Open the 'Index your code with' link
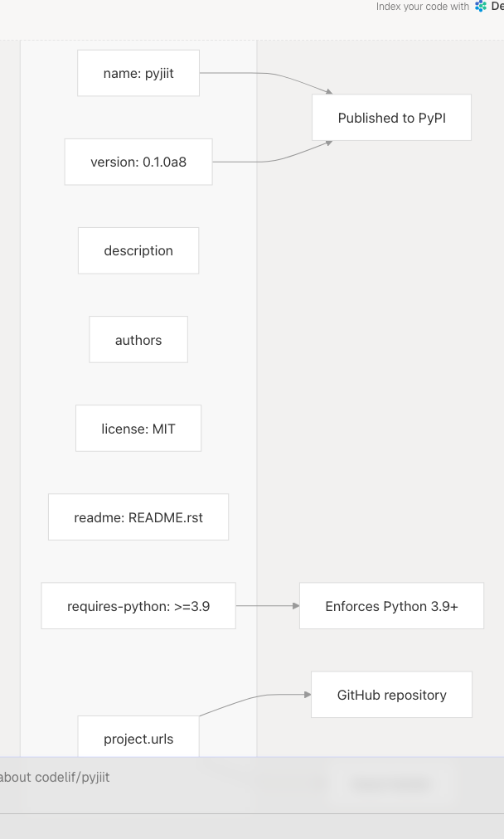The width and height of the screenshot is (504, 839). tap(423, 7)
